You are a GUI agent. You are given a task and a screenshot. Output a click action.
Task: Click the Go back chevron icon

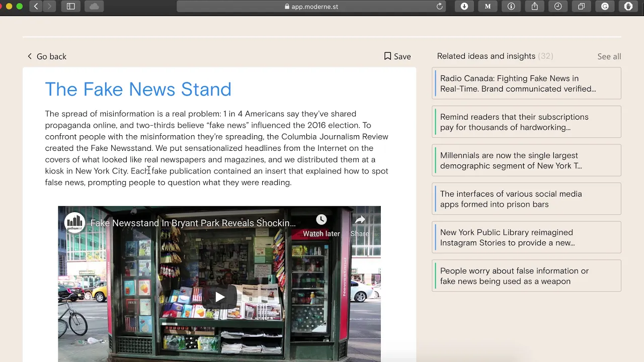pos(30,56)
